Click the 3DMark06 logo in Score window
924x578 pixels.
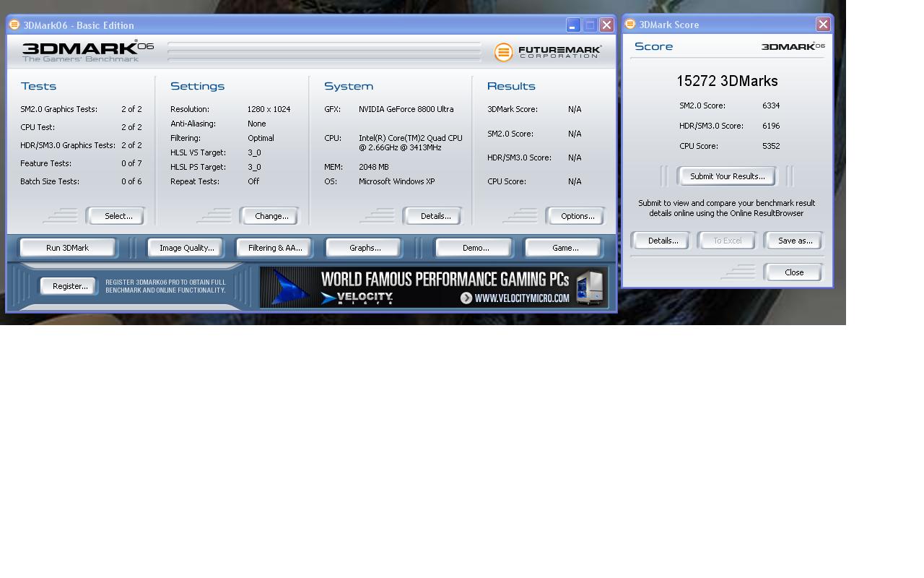coord(793,46)
